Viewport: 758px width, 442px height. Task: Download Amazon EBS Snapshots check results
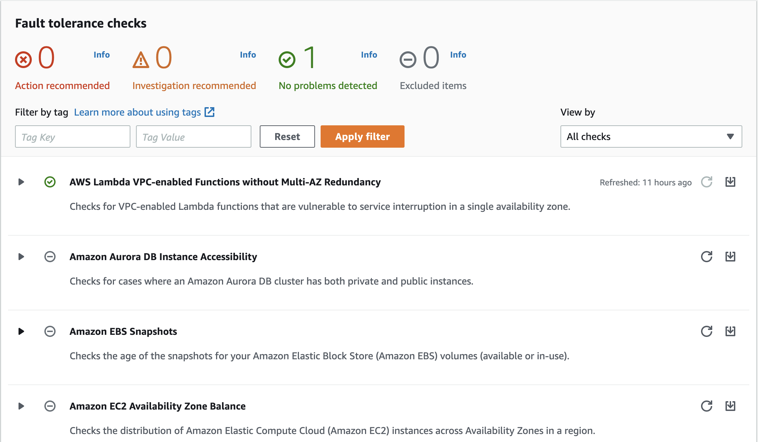tap(730, 331)
